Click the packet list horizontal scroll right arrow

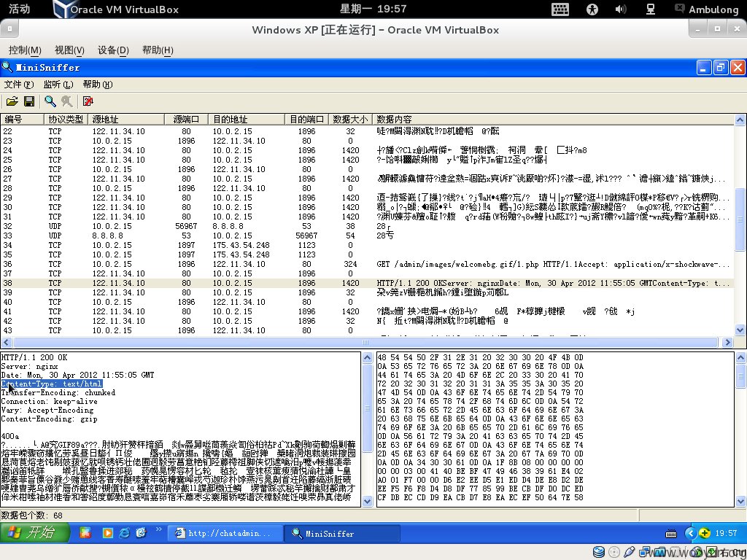[727, 342]
